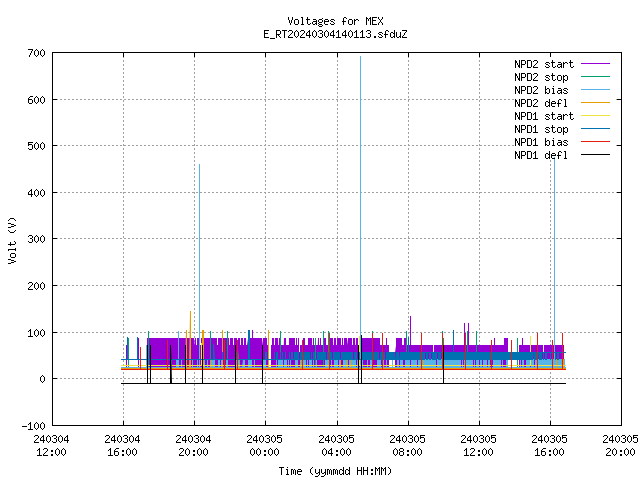This screenshot has height=480, width=640.
Task: Click the 100 y-axis tick label
Action: (x=36, y=333)
